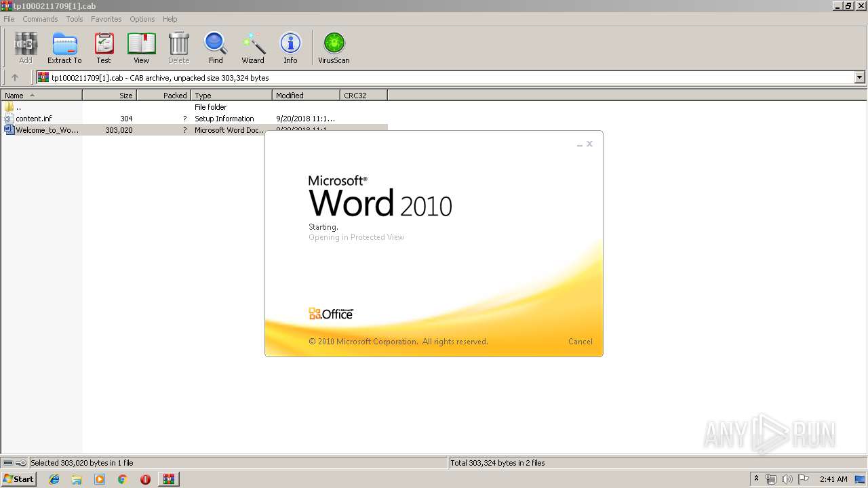Show hidden system tray icons
868x488 pixels.
[x=756, y=479]
